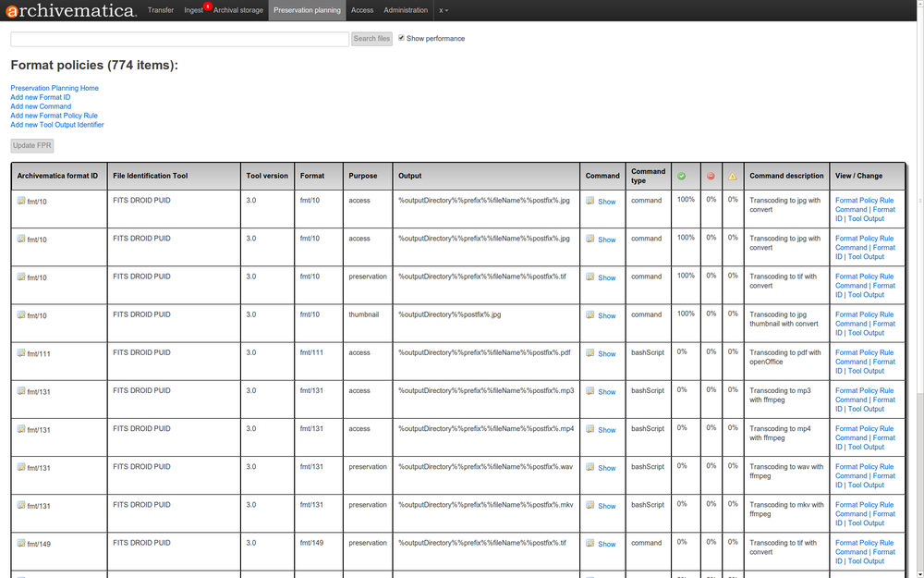
Task: Click the Archivematica logo
Action: click(x=69, y=11)
